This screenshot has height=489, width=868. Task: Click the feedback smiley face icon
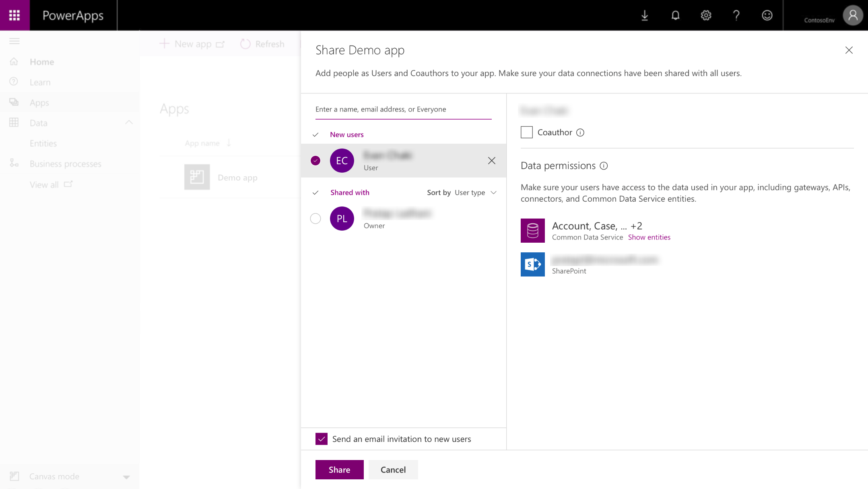tap(767, 15)
